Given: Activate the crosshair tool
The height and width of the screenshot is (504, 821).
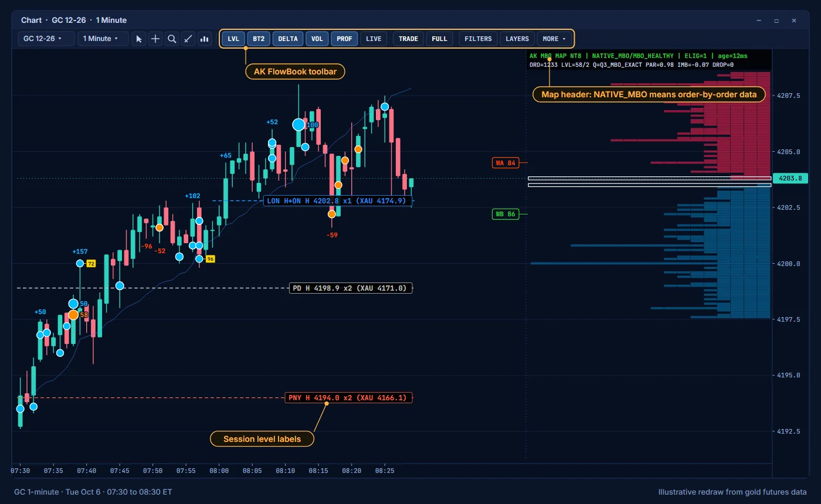Looking at the screenshot, I should coord(155,39).
